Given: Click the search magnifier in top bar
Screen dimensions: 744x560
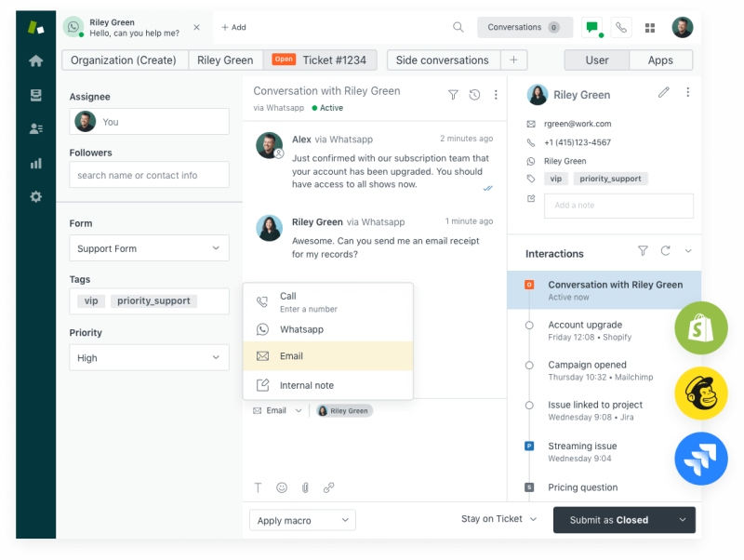Looking at the screenshot, I should [x=458, y=27].
